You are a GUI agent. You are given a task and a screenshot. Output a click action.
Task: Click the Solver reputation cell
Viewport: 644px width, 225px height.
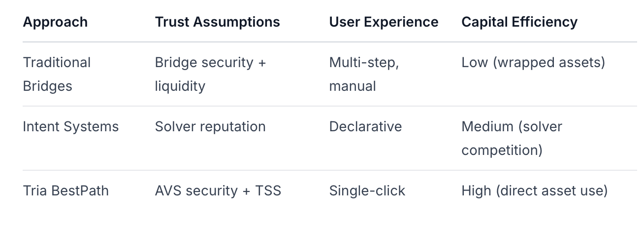(x=210, y=126)
